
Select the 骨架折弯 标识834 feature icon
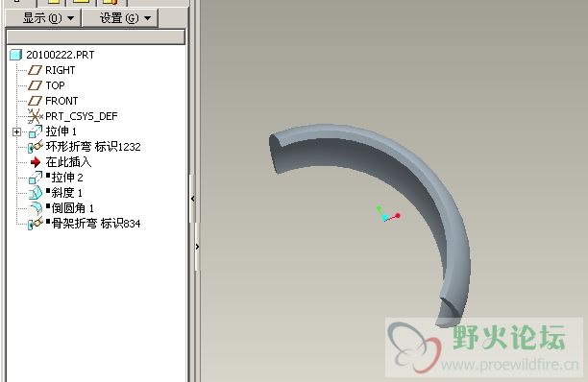coord(36,224)
